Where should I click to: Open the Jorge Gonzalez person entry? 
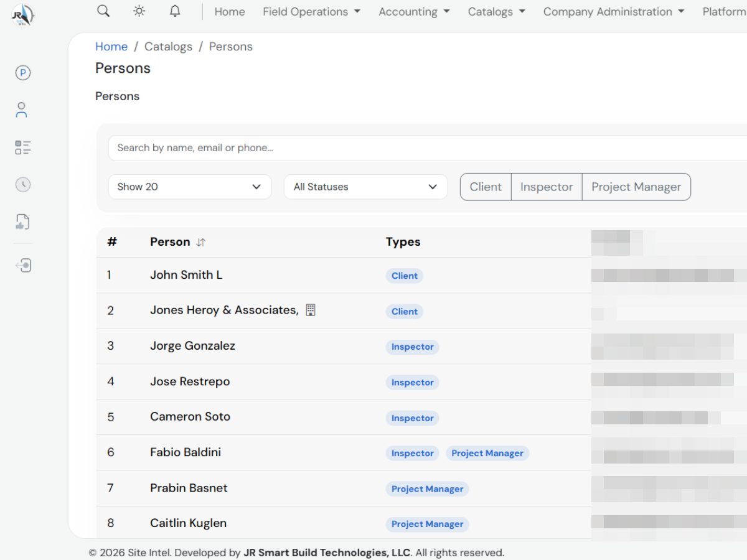[192, 346]
